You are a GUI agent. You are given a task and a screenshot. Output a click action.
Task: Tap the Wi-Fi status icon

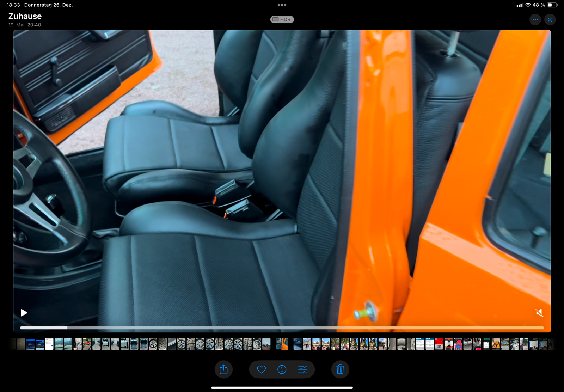(x=528, y=5)
